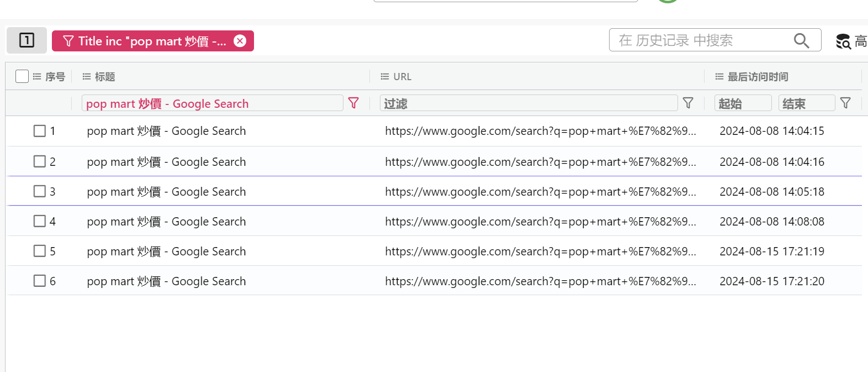
Task: Open the 最后访问时间 column header menu
Action: 719,77
